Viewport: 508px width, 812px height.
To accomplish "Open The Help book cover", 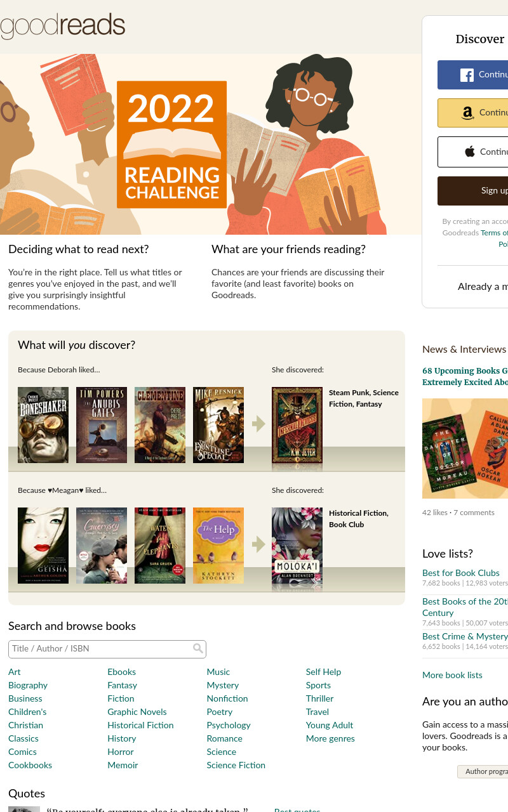I will [218, 546].
